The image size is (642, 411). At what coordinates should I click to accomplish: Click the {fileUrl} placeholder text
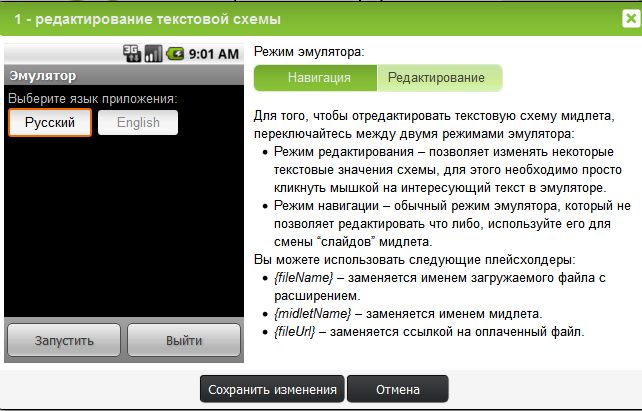[x=294, y=332]
